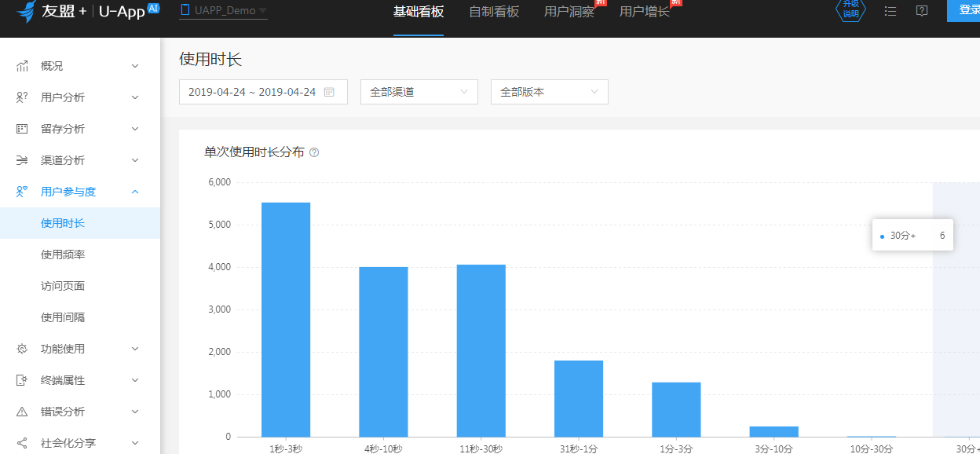Click the help question icon in header
The width and height of the screenshot is (980, 454).
(922, 11)
